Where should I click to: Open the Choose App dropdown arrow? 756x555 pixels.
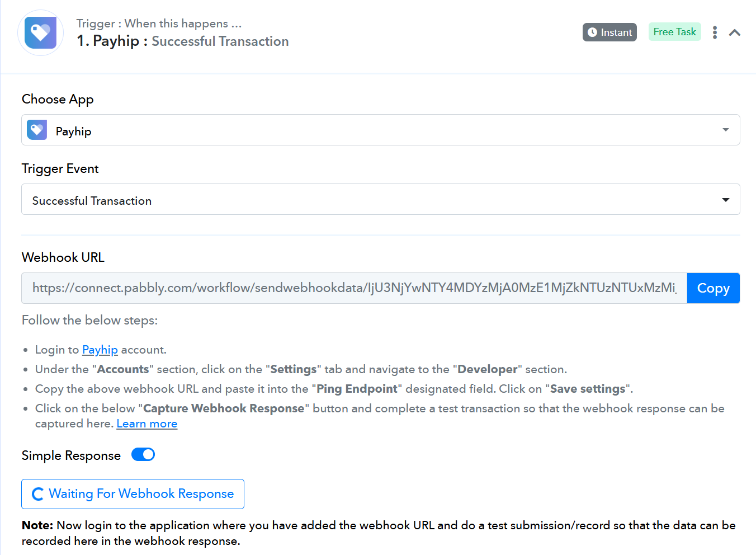click(725, 130)
